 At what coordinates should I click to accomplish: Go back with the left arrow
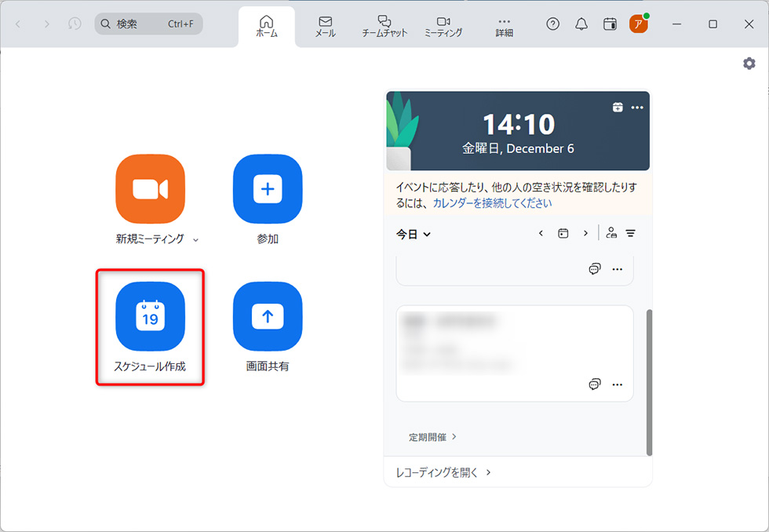coord(18,24)
